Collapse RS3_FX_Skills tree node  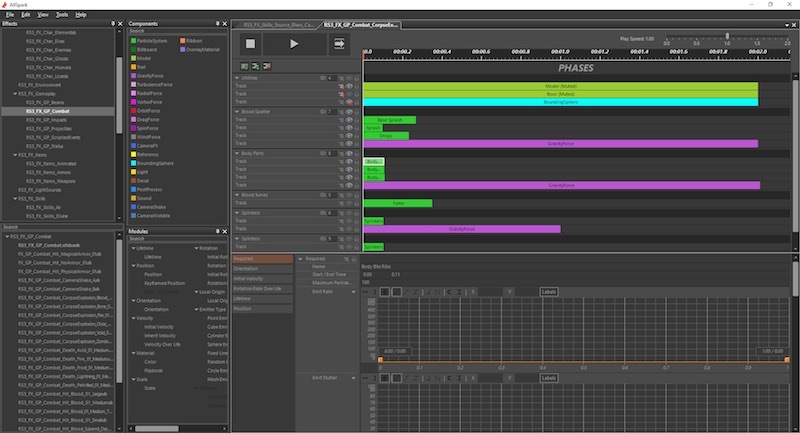pyautogui.click(x=15, y=198)
